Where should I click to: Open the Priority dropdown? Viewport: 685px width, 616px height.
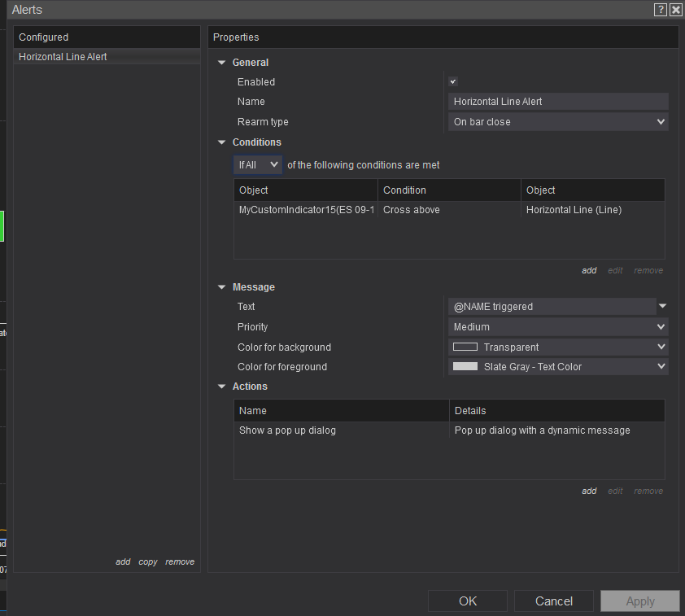[x=558, y=327]
